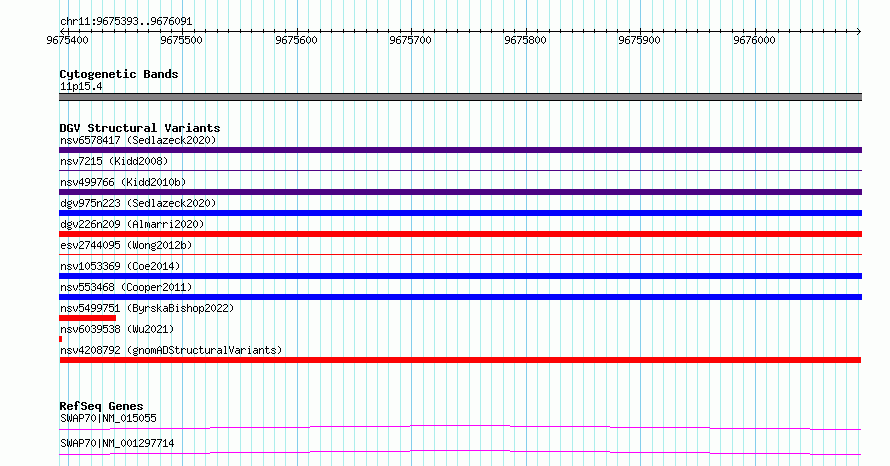Screen dimensions: 890x466
Task: Click the purple bar for nsv499766
Action: [460, 192]
